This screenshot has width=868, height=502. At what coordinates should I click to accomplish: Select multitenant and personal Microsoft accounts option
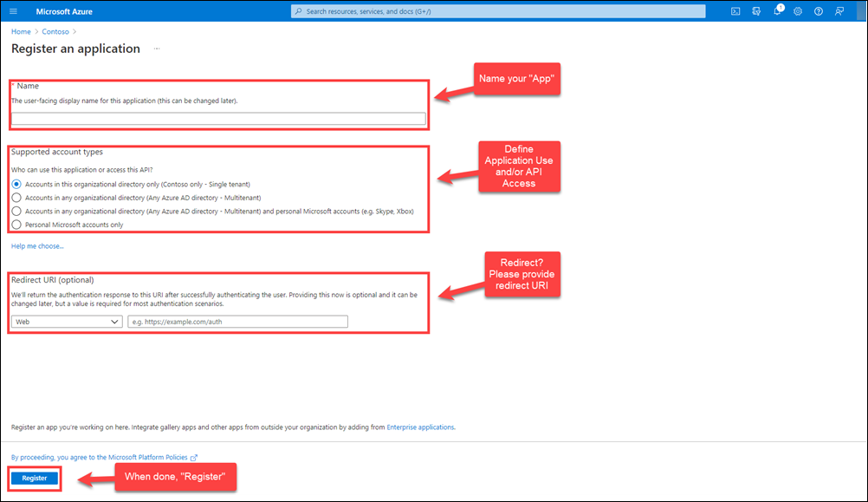click(x=16, y=211)
